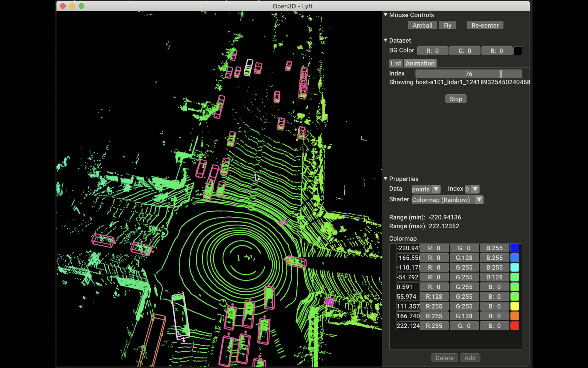Image resolution: width=588 pixels, height=368 pixels.
Task: Click the Open3D - Lyft window title
Action: pos(293,6)
